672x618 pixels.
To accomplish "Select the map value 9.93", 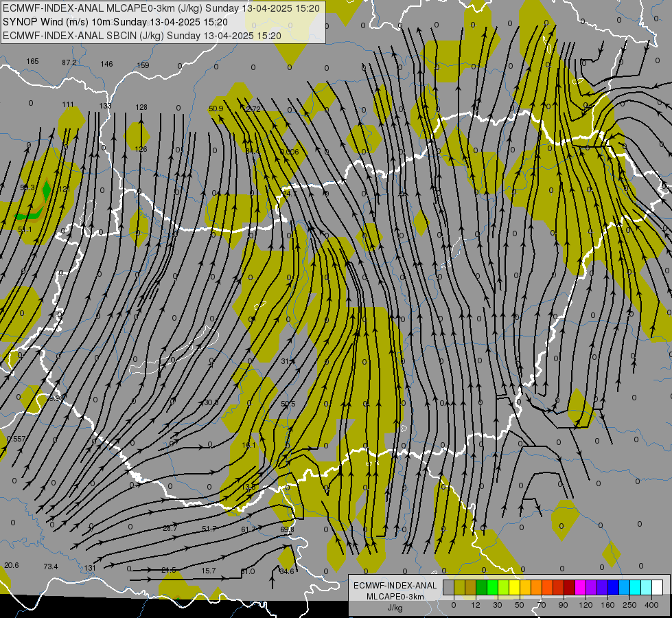I will [56, 398].
